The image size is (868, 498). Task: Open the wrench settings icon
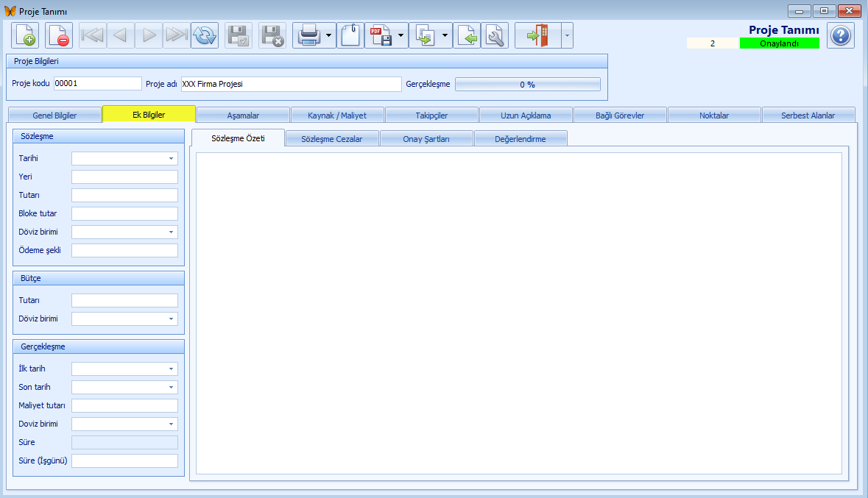(x=495, y=35)
